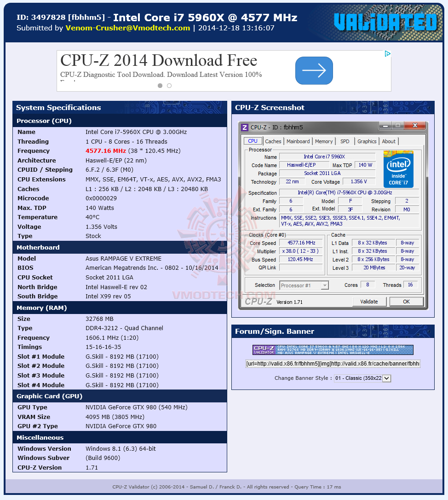448x500 pixels.
Task: Click the Package Socket 2011 LGA field
Action: pyautogui.click(x=327, y=174)
